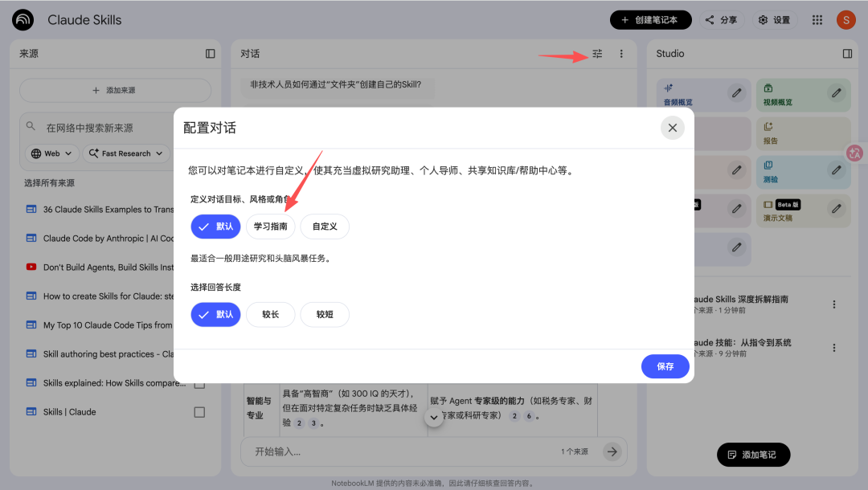Edit the 演示文稿 card pencil icon
Viewport: 868px width, 490px height.
(837, 209)
